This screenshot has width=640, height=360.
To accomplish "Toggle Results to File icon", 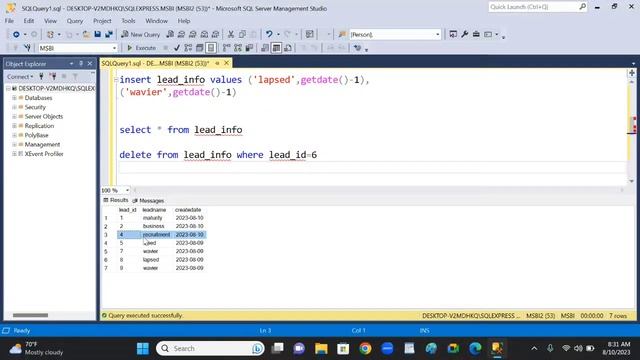I will [288, 48].
